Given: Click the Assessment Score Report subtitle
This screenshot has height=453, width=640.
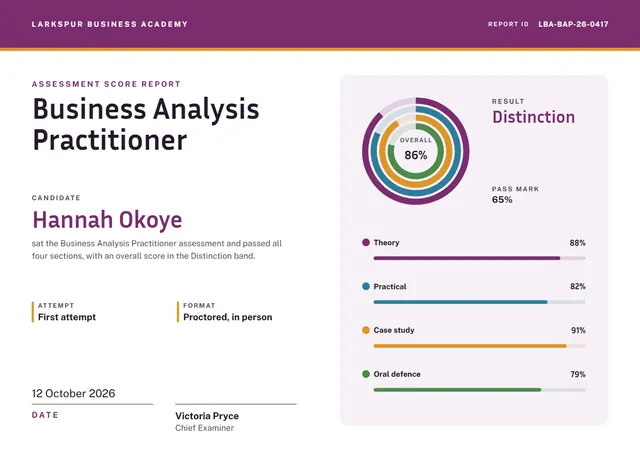Looking at the screenshot, I should point(106,84).
